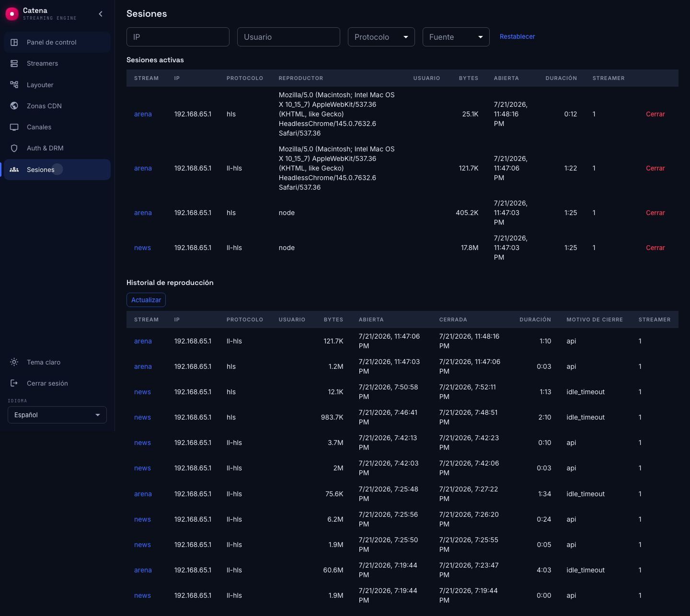Image resolution: width=690 pixels, height=616 pixels.
Task: Select the Streamers server icon
Action: 14,63
